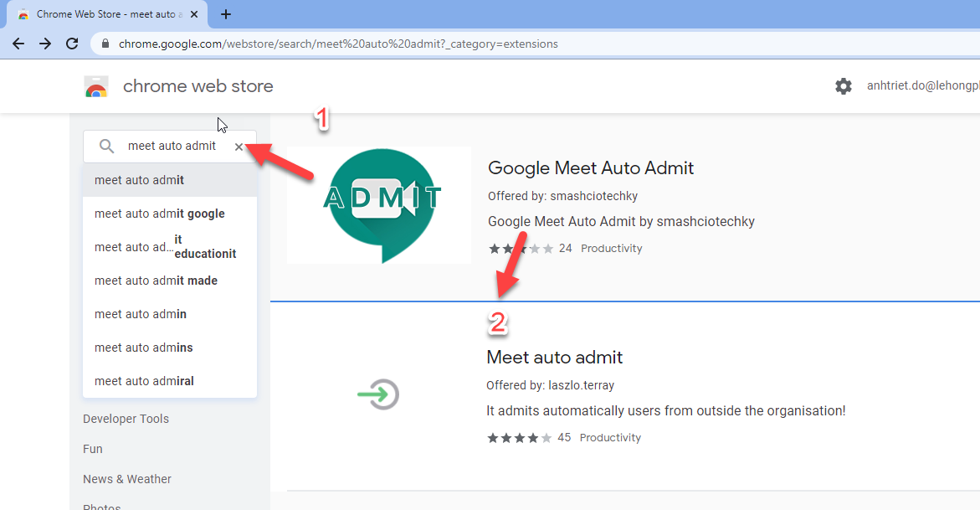Click 'Offered by: laszlo.terray' text

tap(550, 385)
